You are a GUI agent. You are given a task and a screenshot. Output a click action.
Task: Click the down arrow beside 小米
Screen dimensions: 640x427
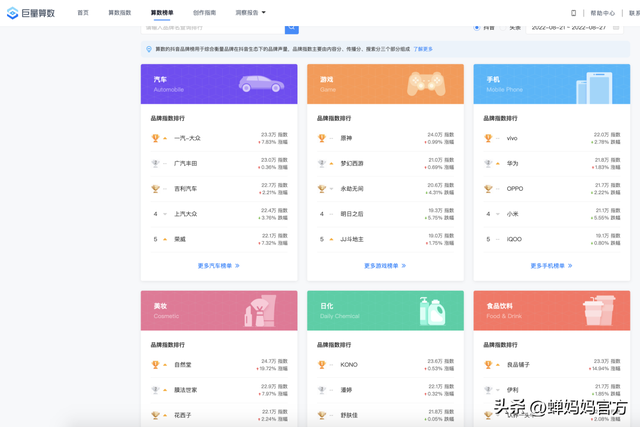coord(498,214)
